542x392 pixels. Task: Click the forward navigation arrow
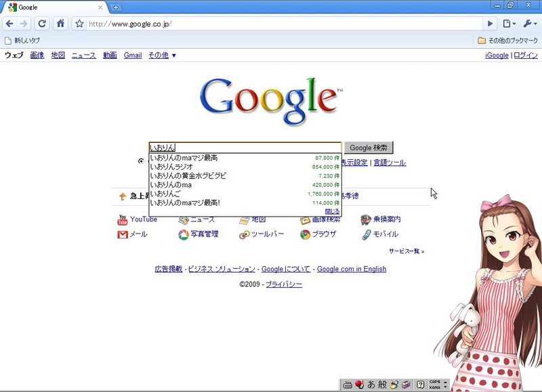coord(24,24)
